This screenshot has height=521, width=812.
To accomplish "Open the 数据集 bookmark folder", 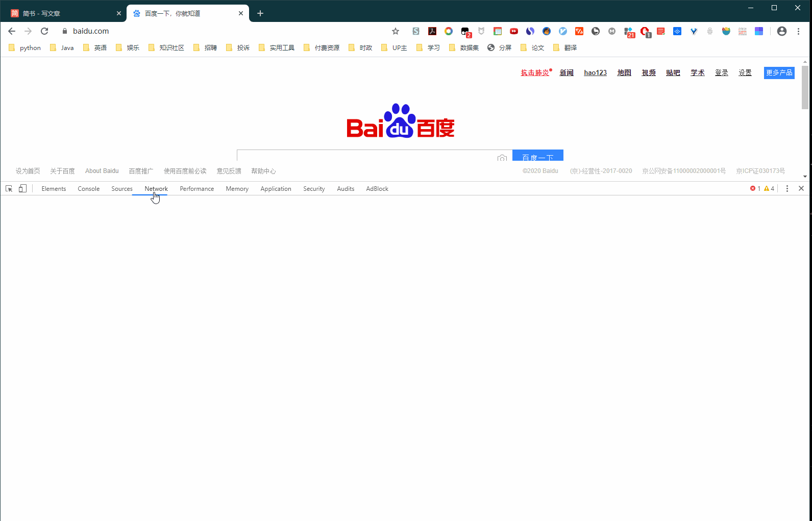I will pos(464,47).
